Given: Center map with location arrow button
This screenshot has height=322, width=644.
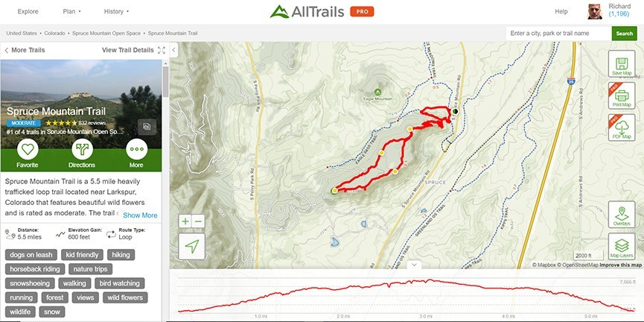Looking at the screenshot, I should tap(192, 246).
